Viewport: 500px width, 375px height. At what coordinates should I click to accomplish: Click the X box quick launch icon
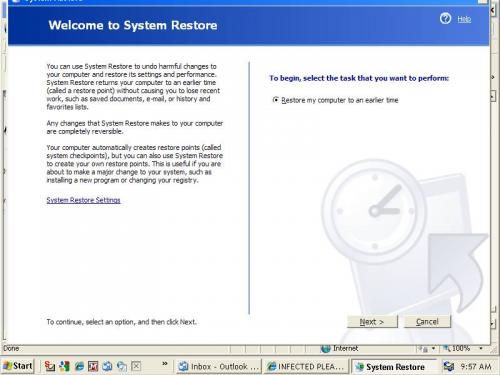coord(136,366)
